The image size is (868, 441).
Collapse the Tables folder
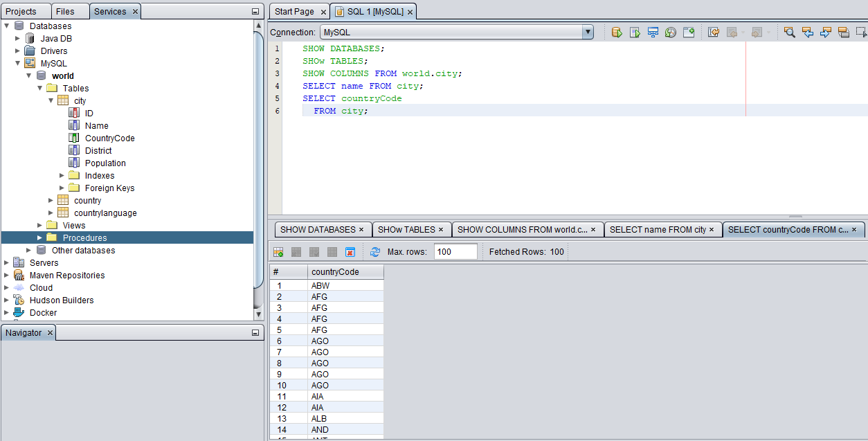coord(39,88)
